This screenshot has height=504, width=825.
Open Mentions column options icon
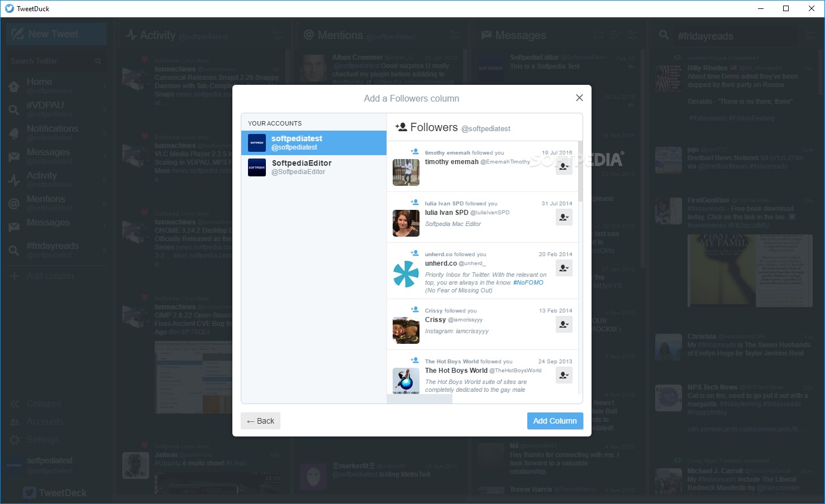tap(455, 35)
